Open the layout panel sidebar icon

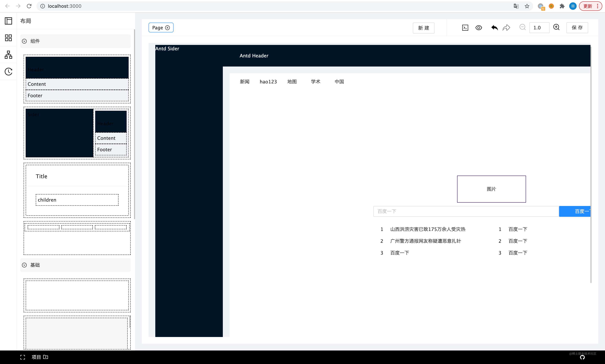click(x=8, y=21)
